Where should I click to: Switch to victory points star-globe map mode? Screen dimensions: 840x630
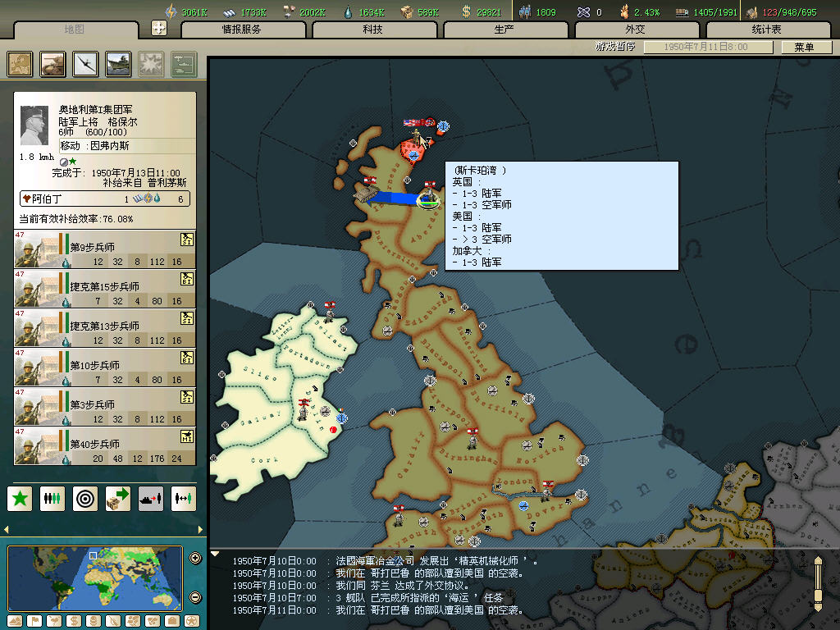coord(191,622)
